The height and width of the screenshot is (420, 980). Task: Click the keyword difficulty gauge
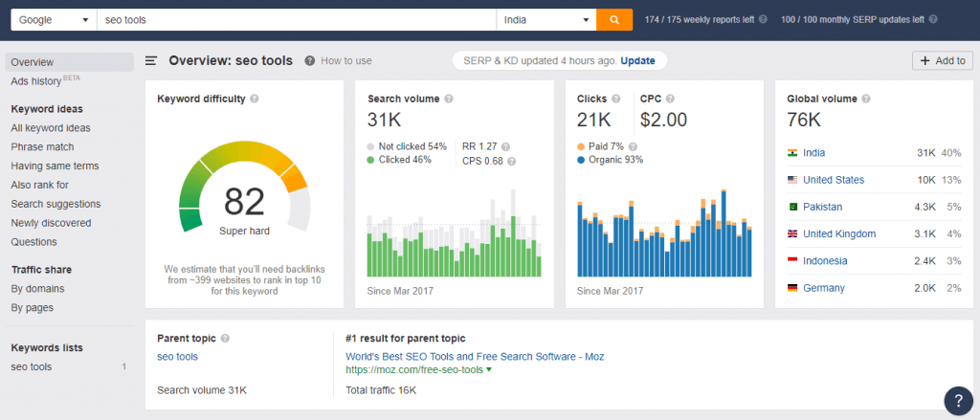coord(244,188)
